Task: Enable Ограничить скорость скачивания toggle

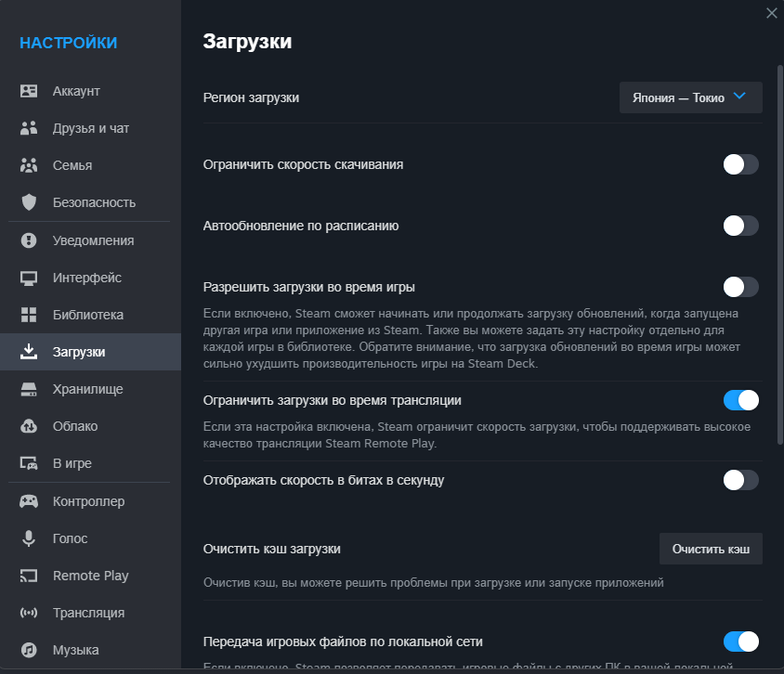Action: pos(740,163)
